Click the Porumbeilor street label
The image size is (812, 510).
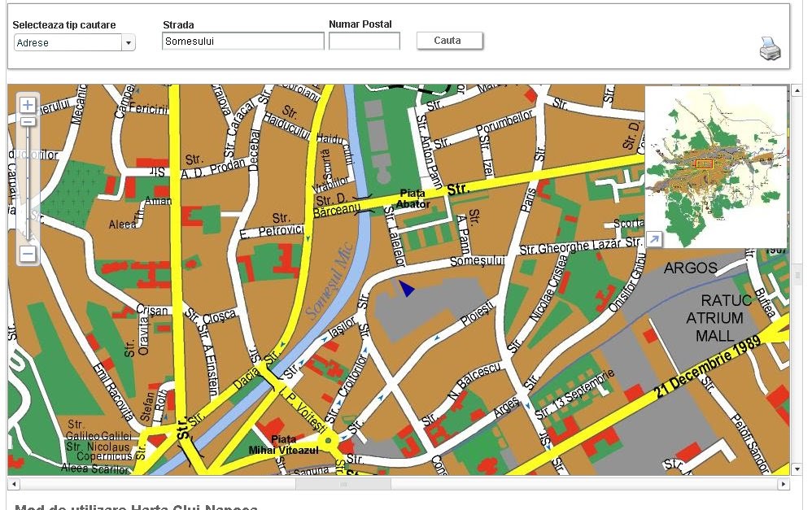click(x=504, y=122)
